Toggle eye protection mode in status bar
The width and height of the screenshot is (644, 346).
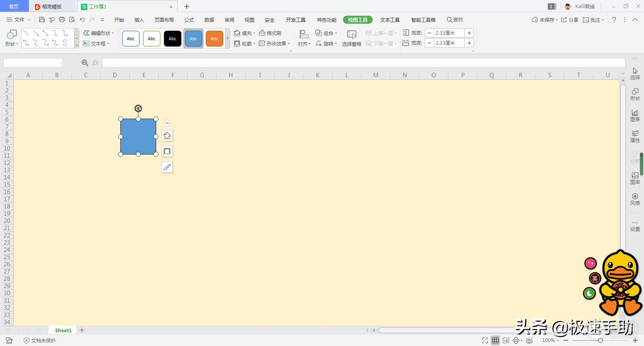529,340
